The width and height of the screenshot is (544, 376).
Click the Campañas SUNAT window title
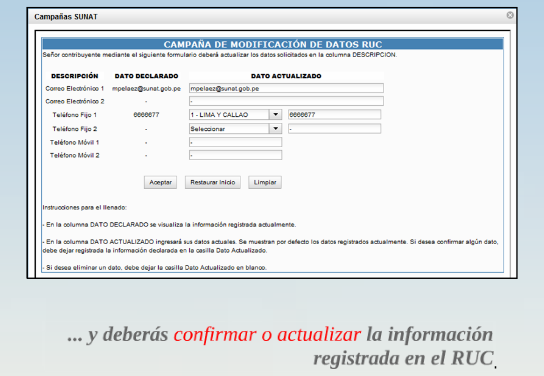(66, 17)
